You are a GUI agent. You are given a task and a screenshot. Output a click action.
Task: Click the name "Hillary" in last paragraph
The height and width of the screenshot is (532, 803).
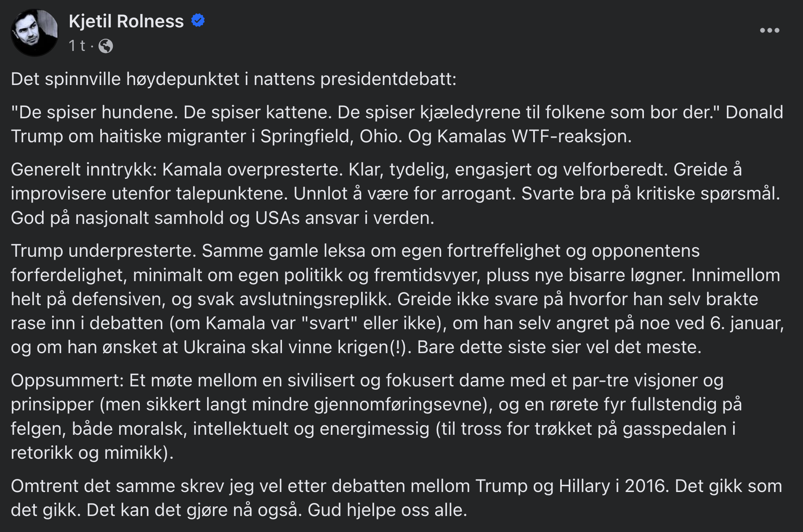click(x=584, y=486)
